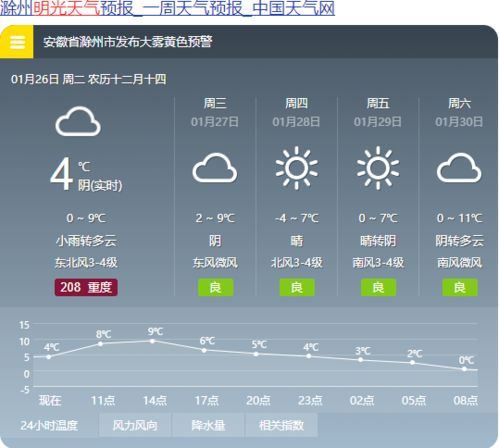Switch to the 24小时温度 tab
The width and height of the screenshot is (499, 448).
(49, 425)
